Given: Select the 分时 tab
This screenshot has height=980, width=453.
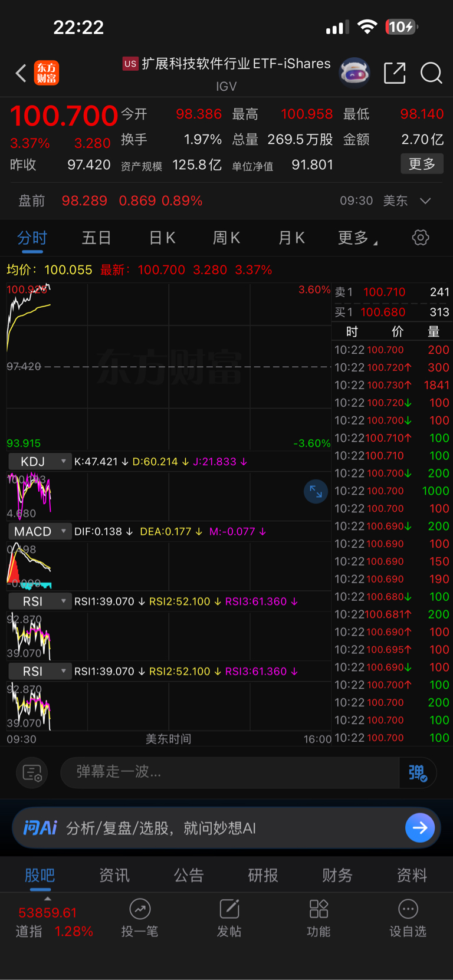Looking at the screenshot, I should tap(32, 238).
